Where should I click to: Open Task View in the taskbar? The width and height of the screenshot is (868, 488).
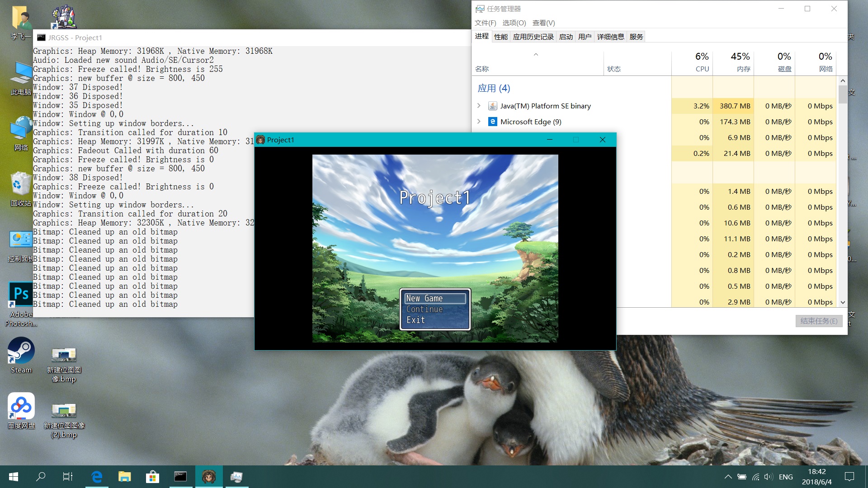68,477
